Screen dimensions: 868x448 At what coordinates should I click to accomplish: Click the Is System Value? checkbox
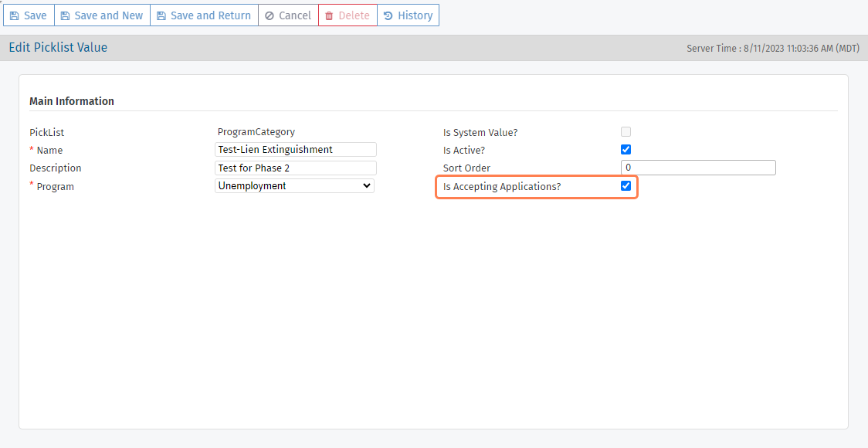click(626, 132)
